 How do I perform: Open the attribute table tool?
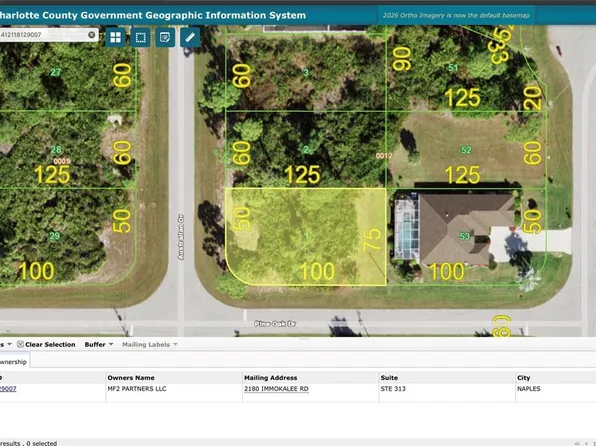coord(165,37)
